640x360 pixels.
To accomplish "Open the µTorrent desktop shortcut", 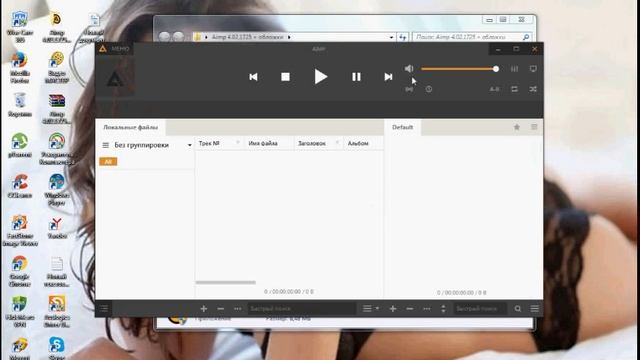I will tap(20, 145).
